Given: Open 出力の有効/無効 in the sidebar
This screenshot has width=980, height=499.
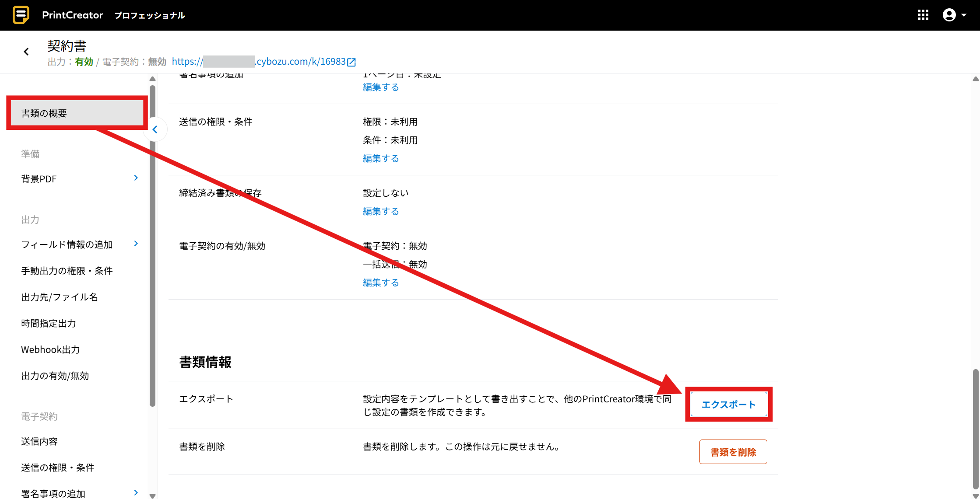Looking at the screenshot, I should 55,376.
